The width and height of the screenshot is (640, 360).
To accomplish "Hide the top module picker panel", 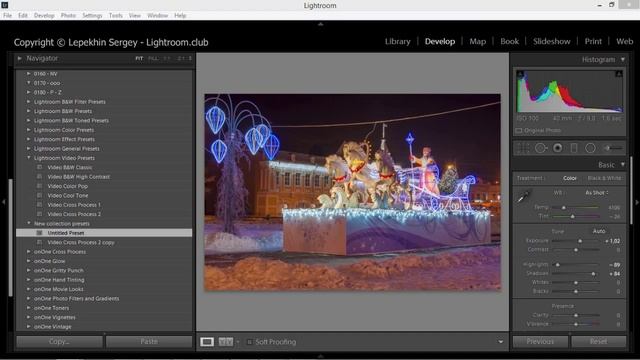I will coord(320,24).
